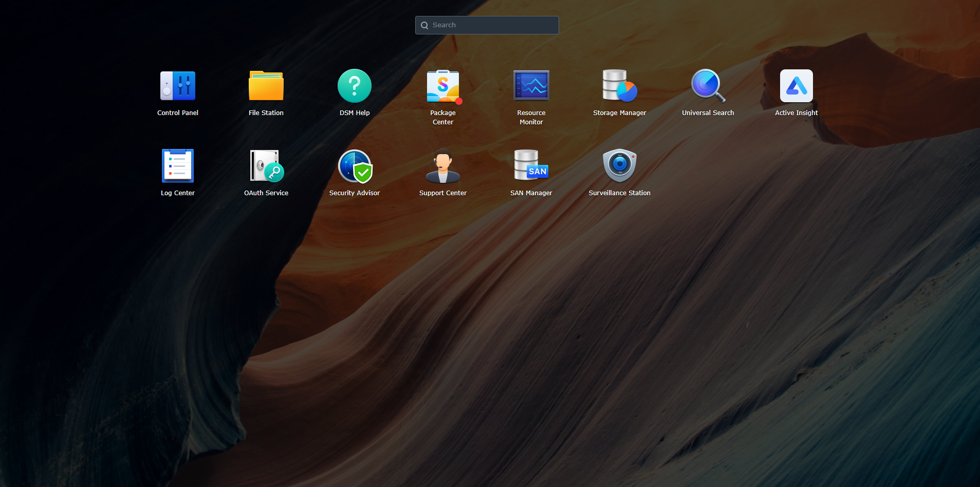This screenshot has height=487, width=980.
Task: Click the magnifier glyph in search box
Action: pyautogui.click(x=424, y=25)
